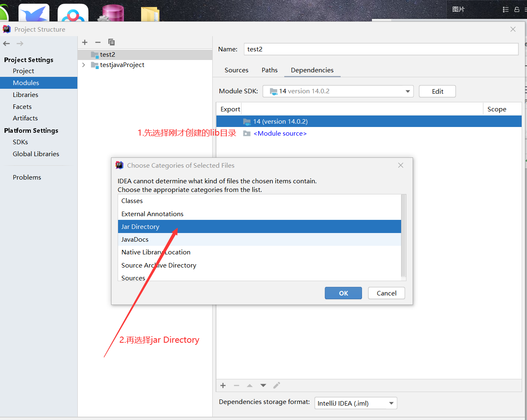The height and width of the screenshot is (420, 527).
Task: Click Cancel in the categories dialog
Action: tap(387, 293)
